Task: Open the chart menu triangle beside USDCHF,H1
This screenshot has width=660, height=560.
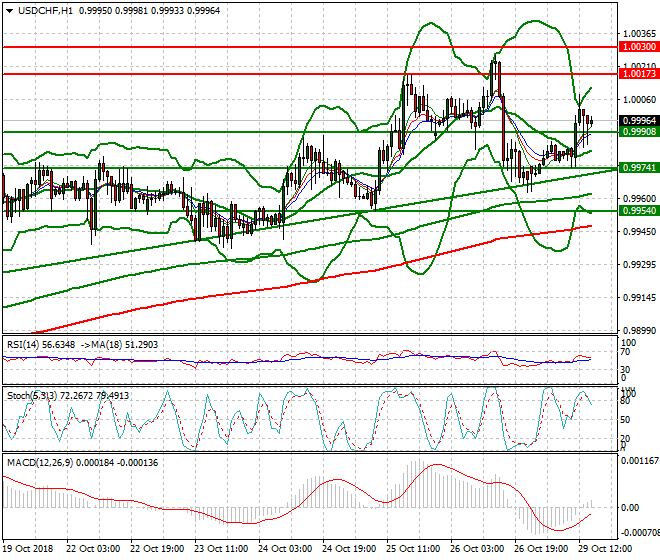Action: [x=9, y=11]
